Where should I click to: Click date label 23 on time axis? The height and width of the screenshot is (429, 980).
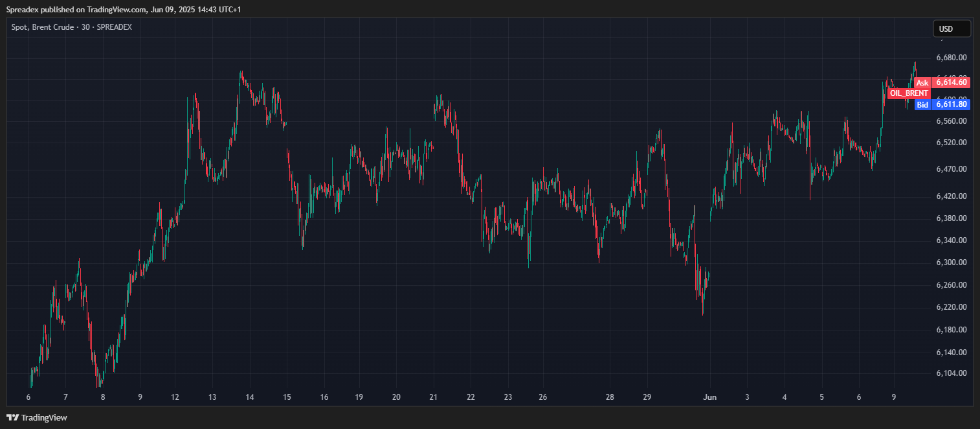(508, 397)
